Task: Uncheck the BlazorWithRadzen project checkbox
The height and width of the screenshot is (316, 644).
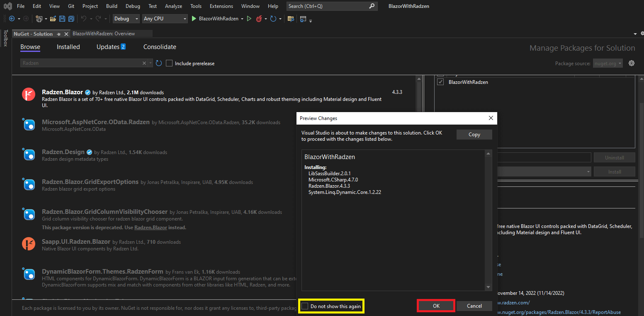Action: 440,82
